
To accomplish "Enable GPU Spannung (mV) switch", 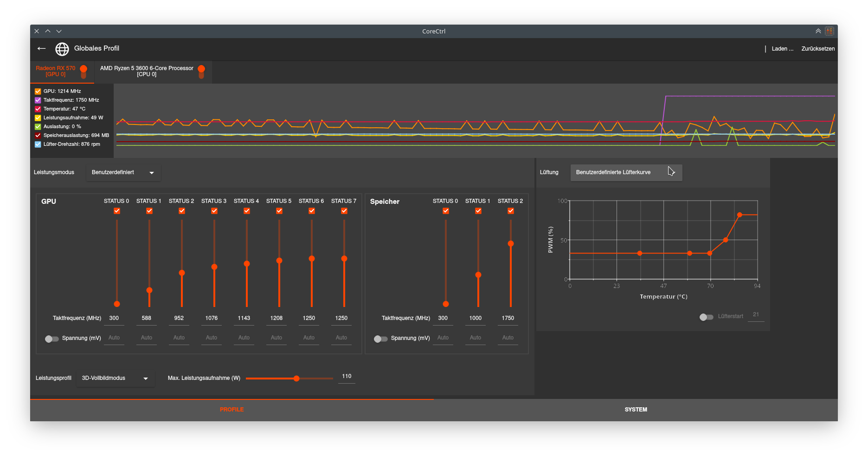I will click(51, 339).
